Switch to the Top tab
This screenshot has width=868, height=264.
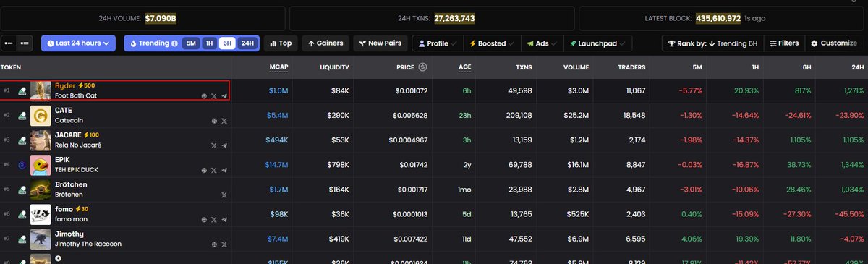pos(281,43)
